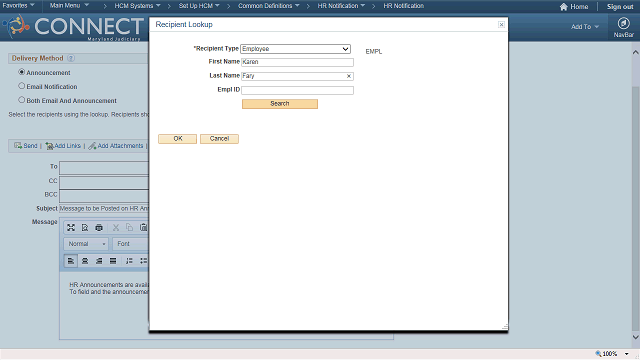Open the NavBar compass icon
The height and width of the screenshot is (360, 640).
[x=623, y=23]
